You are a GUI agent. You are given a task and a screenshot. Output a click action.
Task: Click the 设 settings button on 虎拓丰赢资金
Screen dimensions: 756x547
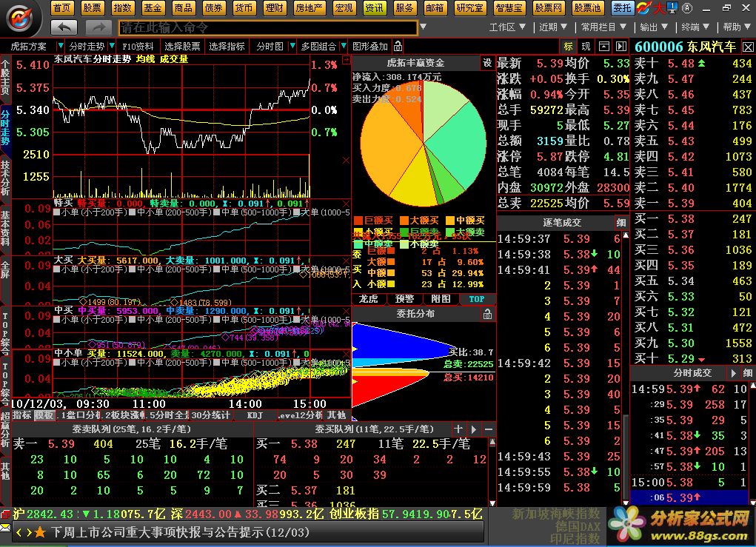(487, 63)
